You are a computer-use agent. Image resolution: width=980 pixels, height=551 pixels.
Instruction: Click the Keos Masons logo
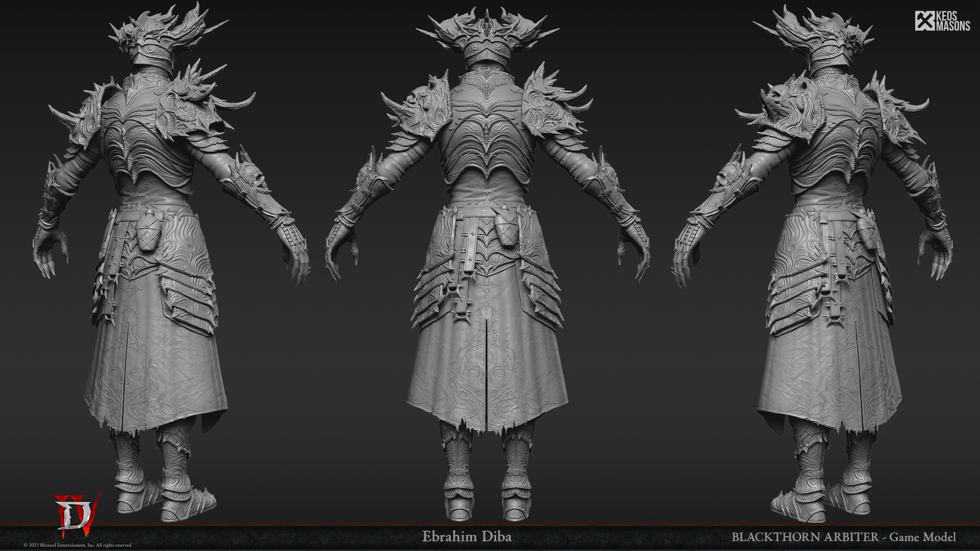point(942,21)
